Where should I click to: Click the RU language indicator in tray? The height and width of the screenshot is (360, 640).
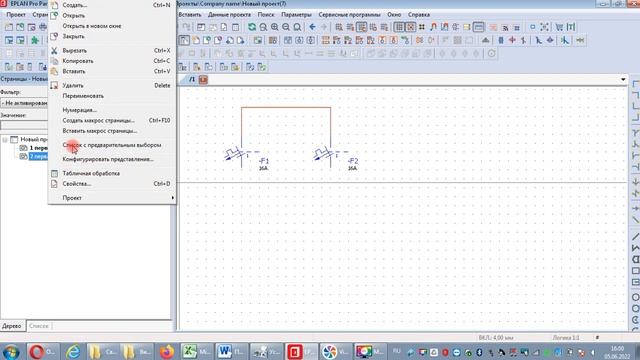(x=396, y=351)
